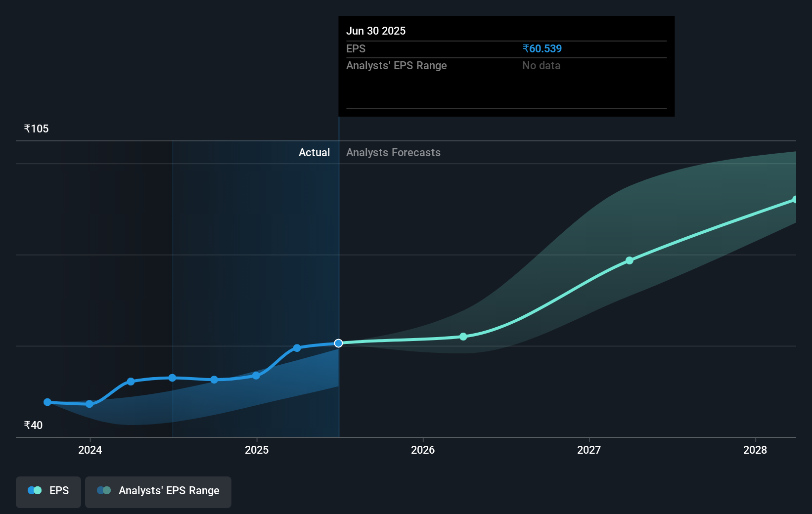This screenshot has width=812, height=514.
Task: Click the Jun 30 2025 tooltip header
Action: click(x=376, y=31)
